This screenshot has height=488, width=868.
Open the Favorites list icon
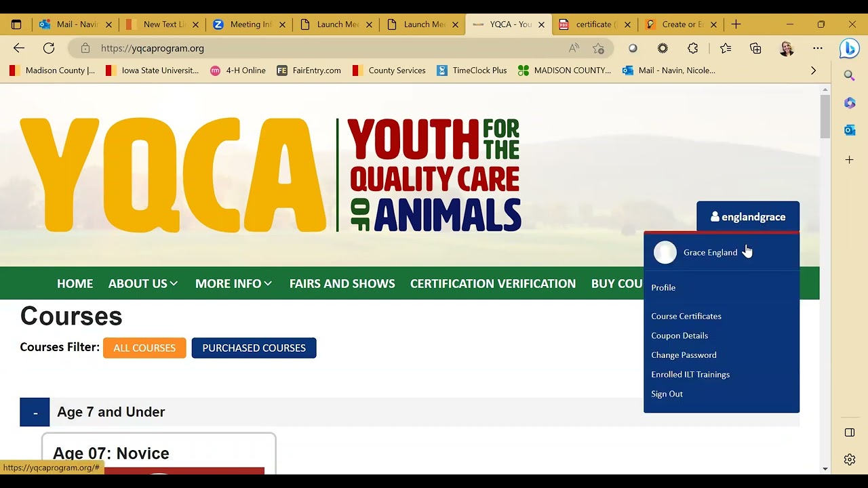[726, 48]
